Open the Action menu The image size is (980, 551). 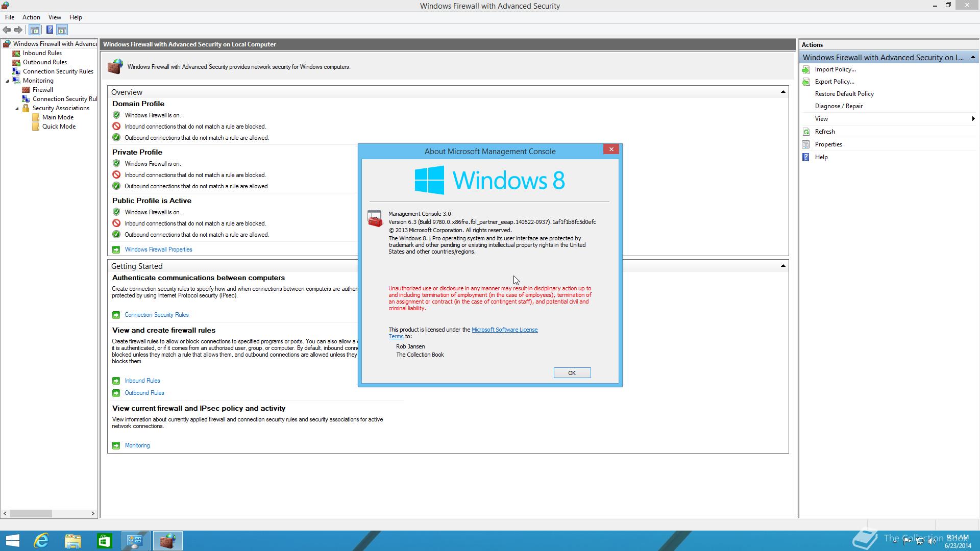click(x=31, y=17)
